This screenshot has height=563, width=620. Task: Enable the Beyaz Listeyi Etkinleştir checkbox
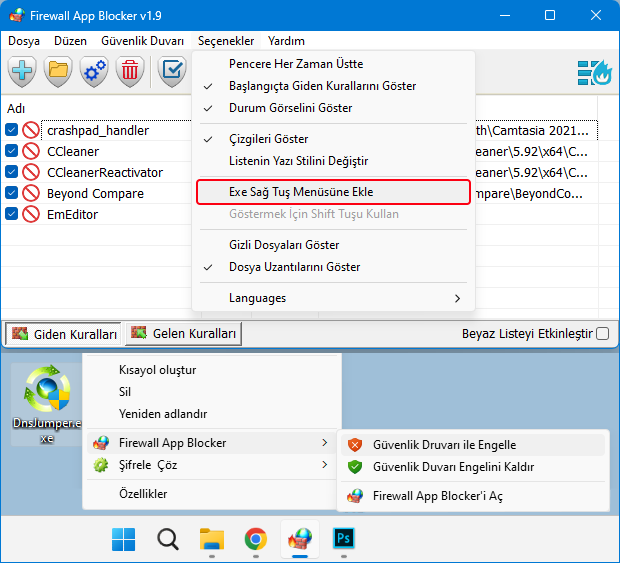point(603,334)
